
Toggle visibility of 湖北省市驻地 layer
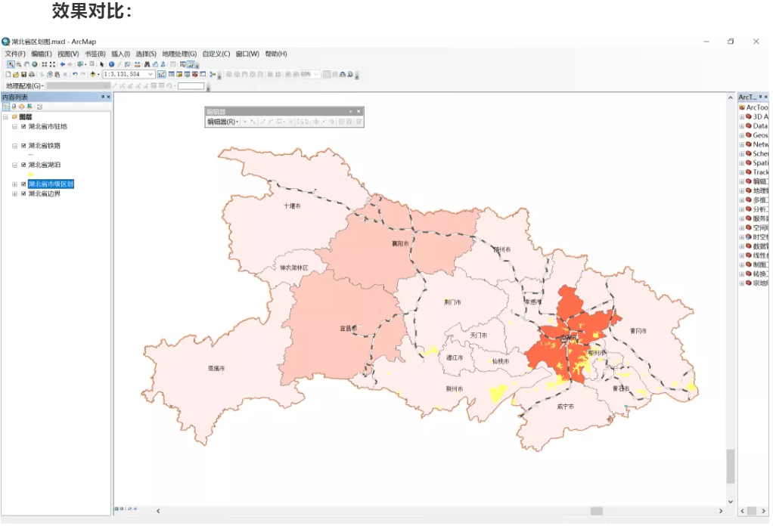(23, 127)
